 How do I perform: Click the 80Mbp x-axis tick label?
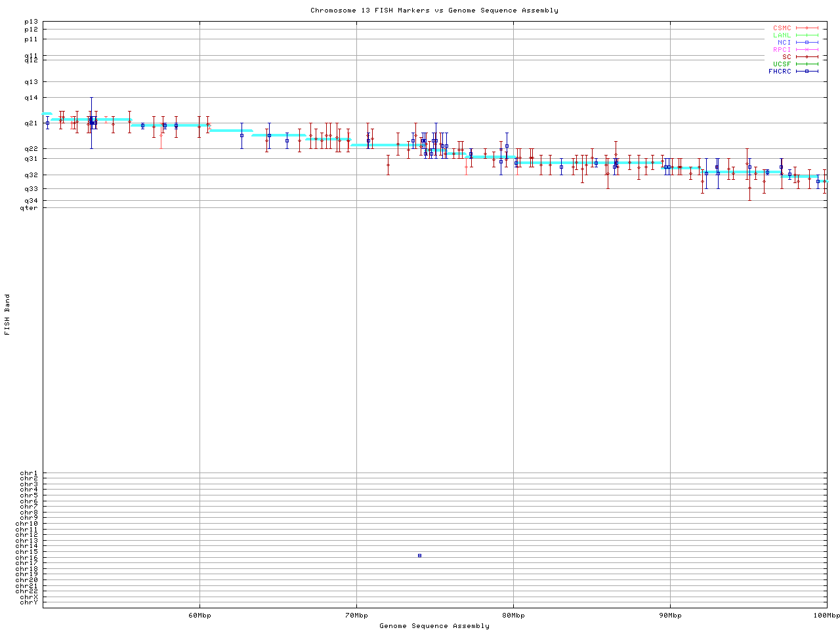513,616
